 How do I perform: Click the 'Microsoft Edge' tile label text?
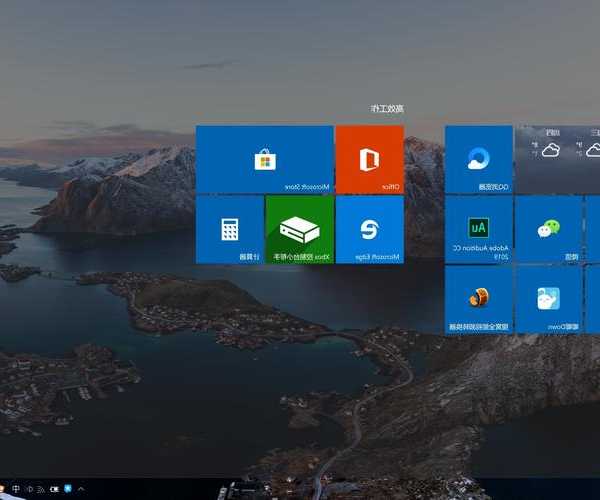coord(378,257)
